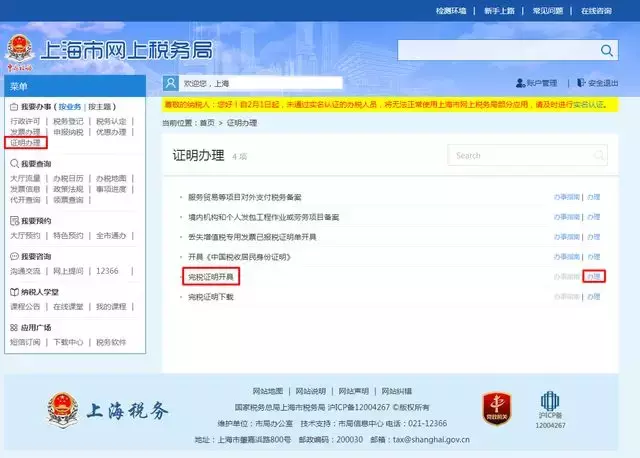Viewport: 640px width, 458px height.
Task: Open 账户管理
Action: (542, 83)
